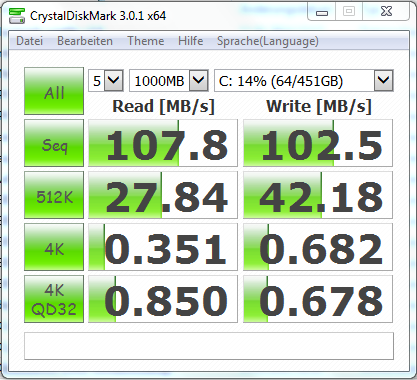Screen dimensions: 417x380
Task: Open the Hilfe menu
Action: [x=190, y=41]
